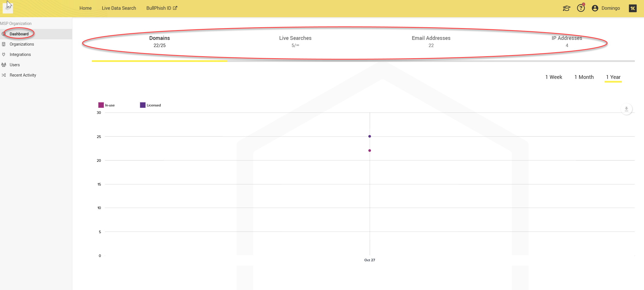Click the company logo in top-left corner
This screenshot has height=290, width=644.
(x=8, y=8)
